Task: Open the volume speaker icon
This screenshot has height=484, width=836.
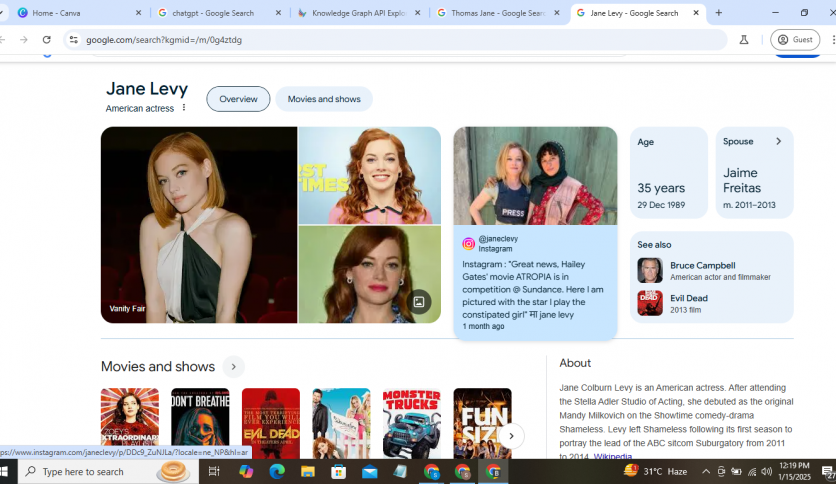Action: coord(767,471)
